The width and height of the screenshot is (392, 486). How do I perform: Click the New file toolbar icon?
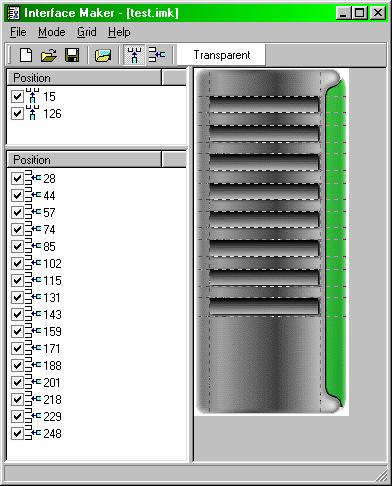pyautogui.click(x=26, y=55)
